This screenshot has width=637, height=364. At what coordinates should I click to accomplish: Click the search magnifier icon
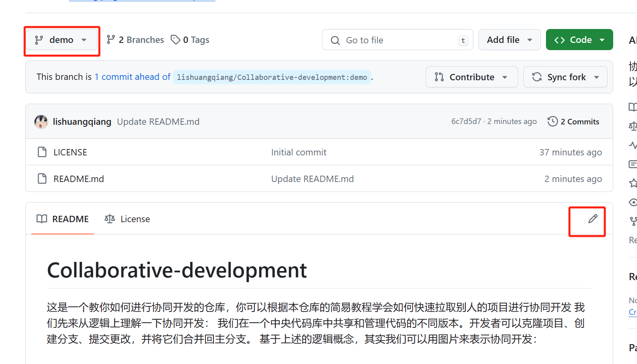click(335, 41)
